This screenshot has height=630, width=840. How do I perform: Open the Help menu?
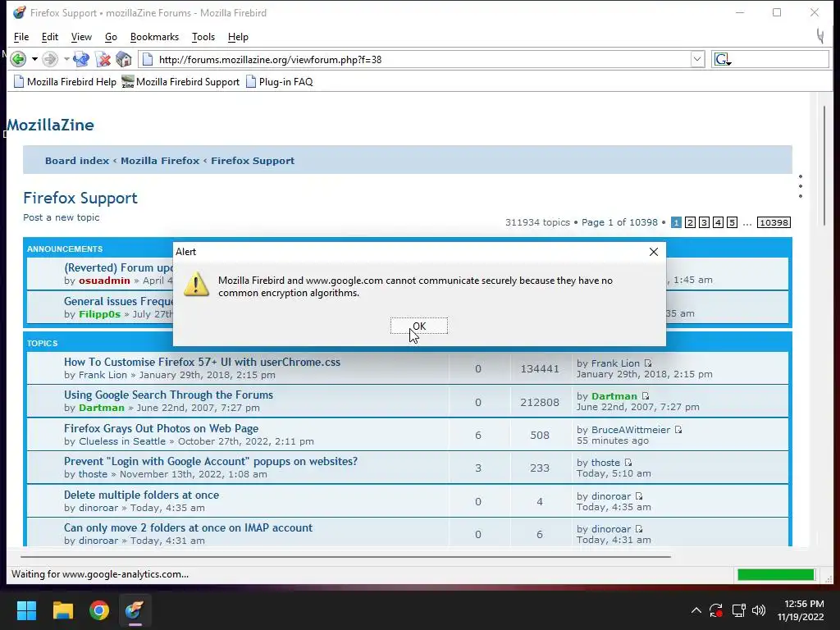pos(238,37)
